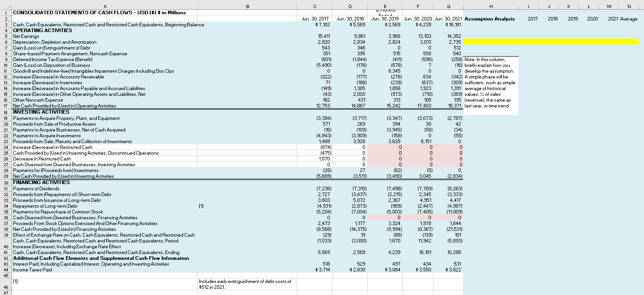Click the $7,102 beginning balance cell
Image resolution: width=644 pixels, height=295 pixels.
(323, 25)
